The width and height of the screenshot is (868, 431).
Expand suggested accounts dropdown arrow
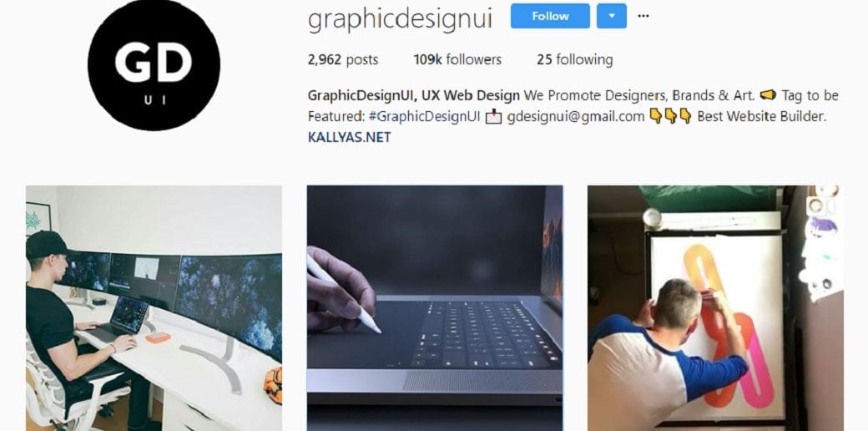pyautogui.click(x=612, y=16)
